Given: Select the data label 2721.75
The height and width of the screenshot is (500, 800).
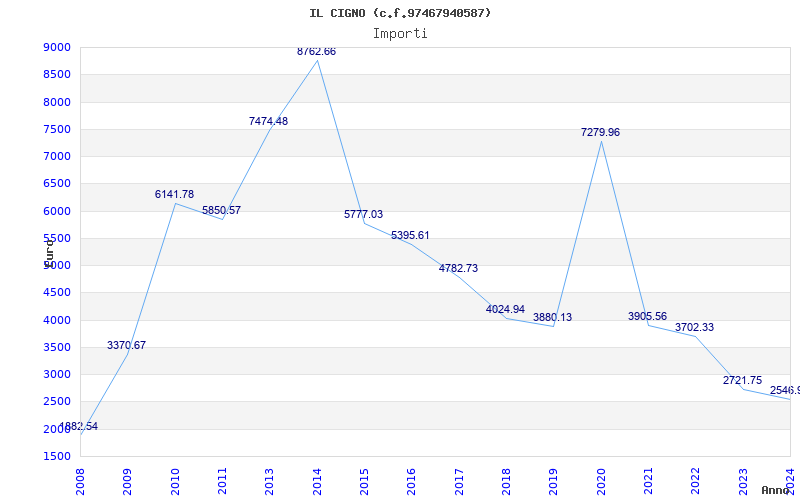Looking at the screenshot, I should [x=742, y=380].
